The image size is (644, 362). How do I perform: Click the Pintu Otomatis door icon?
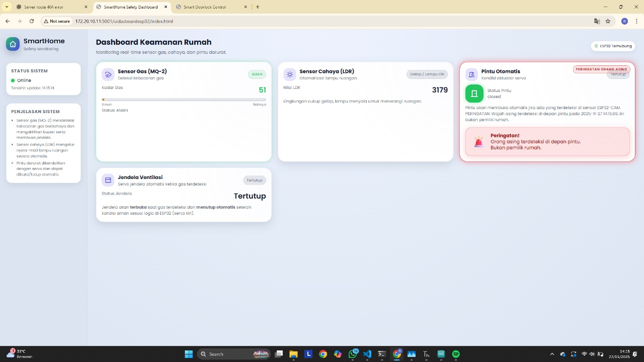tap(471, 74)
